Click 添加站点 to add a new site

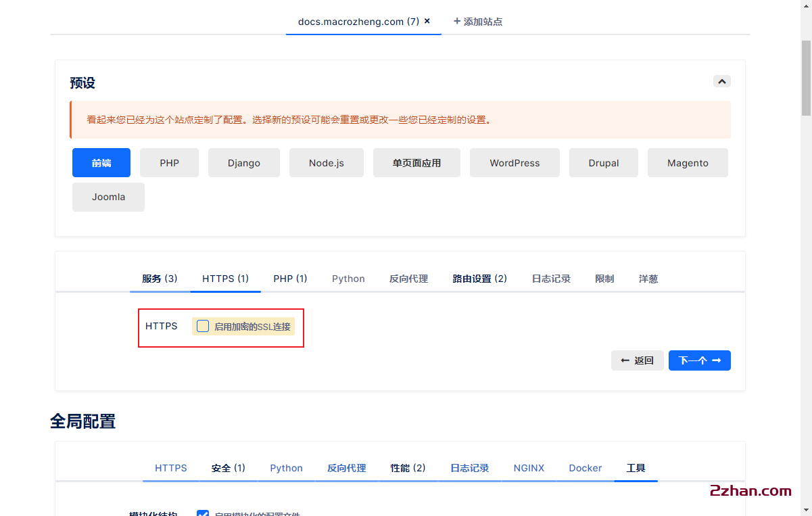(x=477, y=21)
